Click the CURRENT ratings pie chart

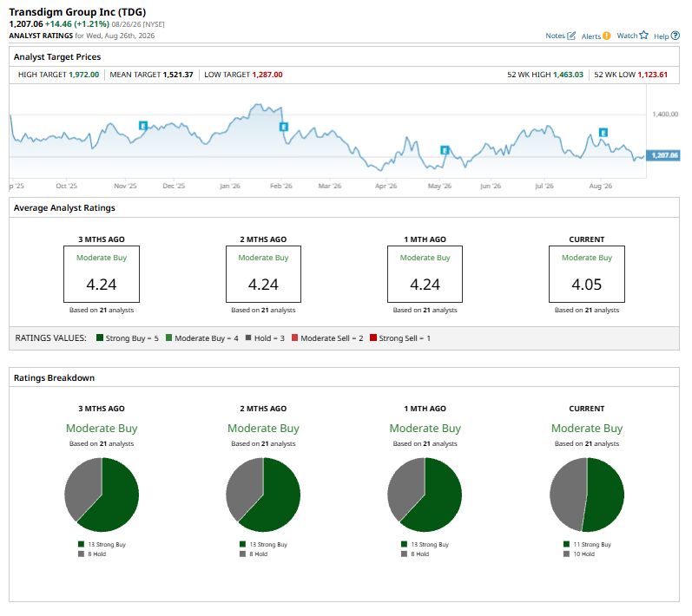tap(587, 495)
